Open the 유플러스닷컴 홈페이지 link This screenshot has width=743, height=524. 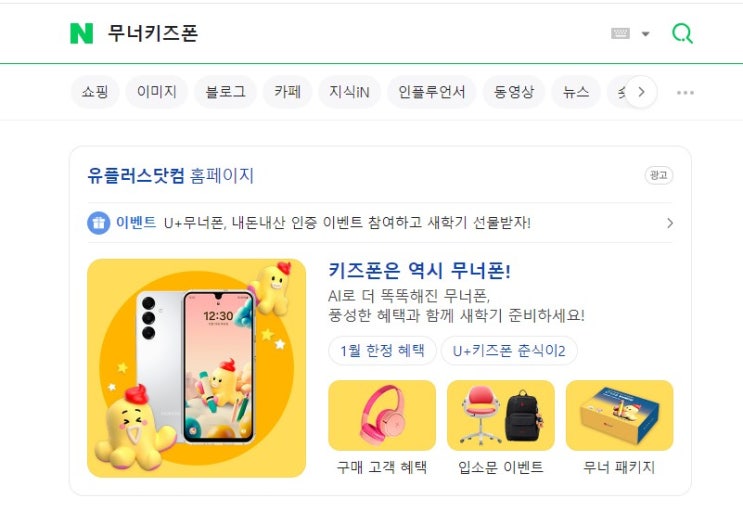171,176
